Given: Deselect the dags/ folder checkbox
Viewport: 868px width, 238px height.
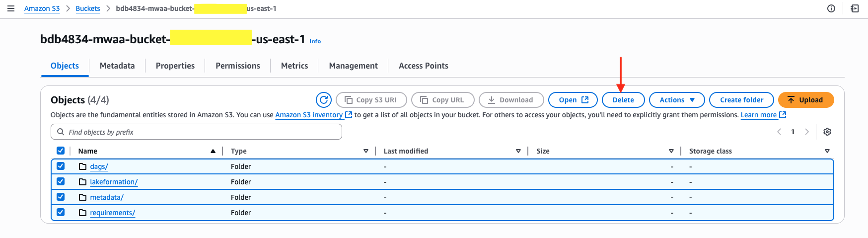Looking at the screenshot, I should pos(61,166).
